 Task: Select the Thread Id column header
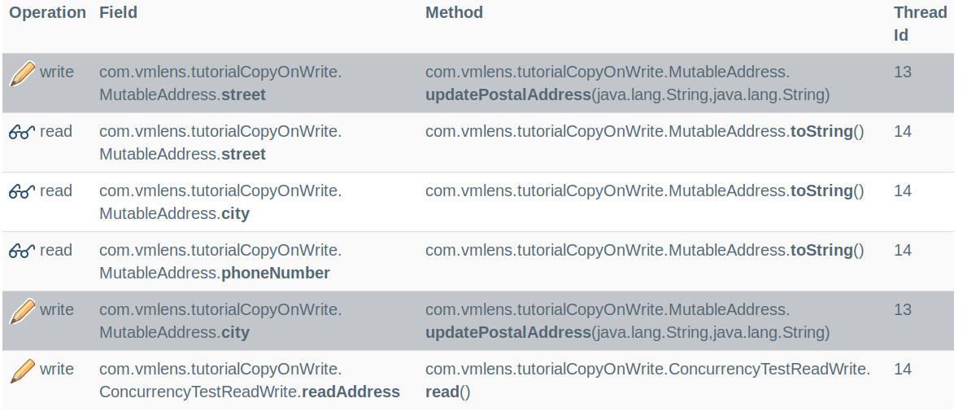pyautogui.click(x=921, y=24)
